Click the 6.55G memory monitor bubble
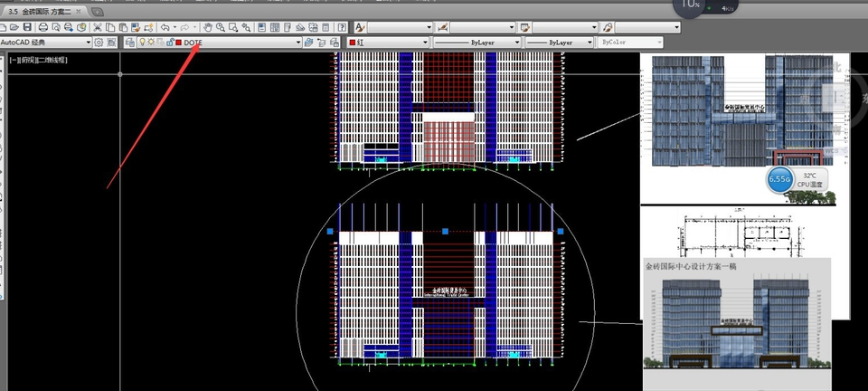This screenshot has height=391, width=868. click(x=780, y=179)
